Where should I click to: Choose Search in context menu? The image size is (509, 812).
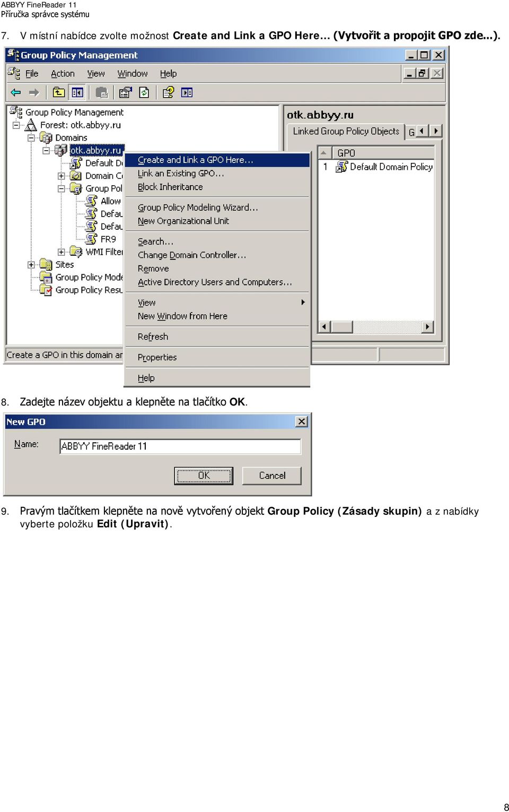tap(217, 241)
